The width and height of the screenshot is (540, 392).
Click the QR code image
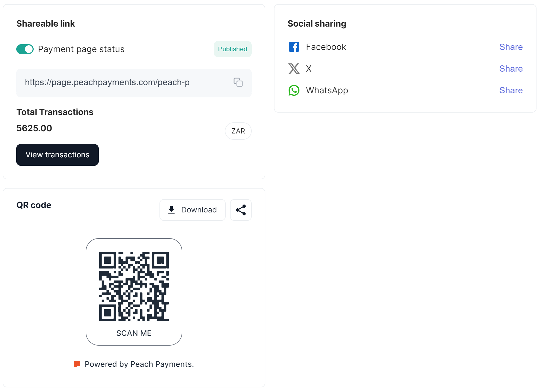coord(134,286)
